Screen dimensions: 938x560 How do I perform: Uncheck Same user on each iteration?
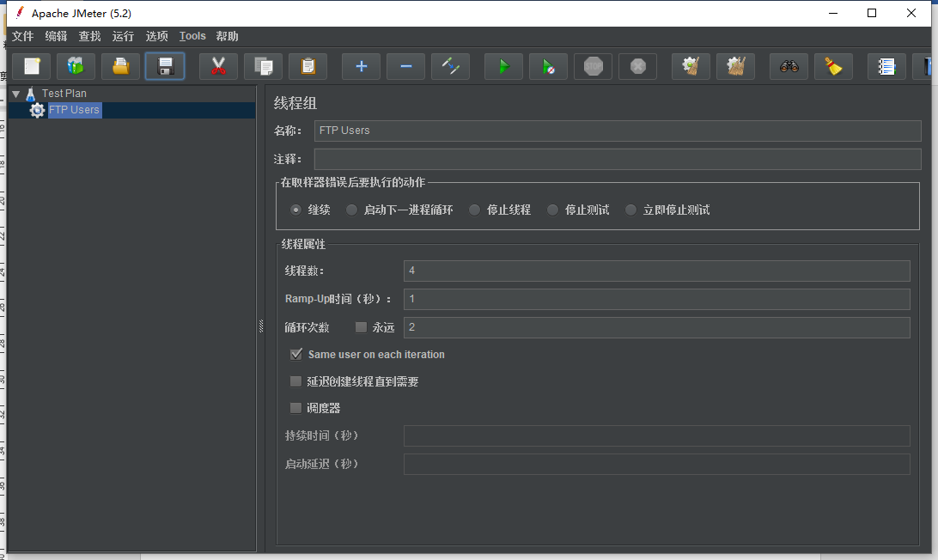(x=296, y=354)
